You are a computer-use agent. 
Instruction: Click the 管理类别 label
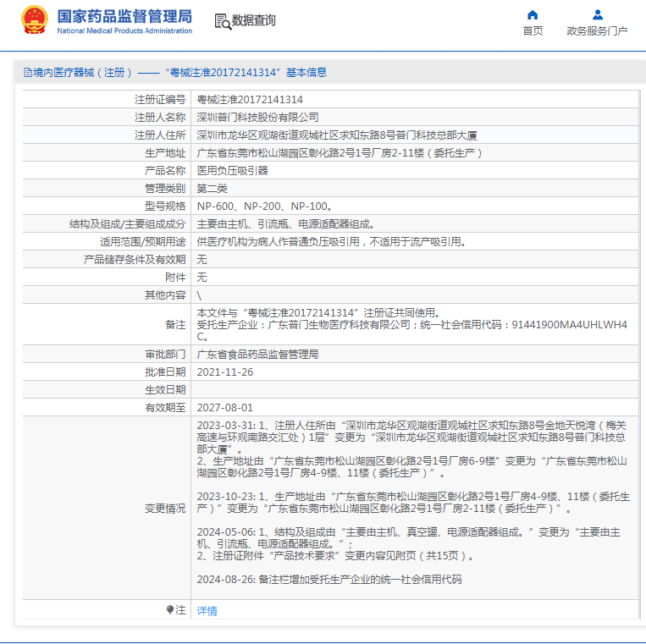pos(165,189)
